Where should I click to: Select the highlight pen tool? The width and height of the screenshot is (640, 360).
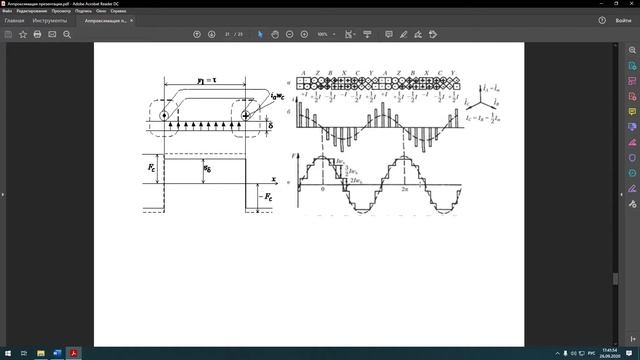[x=403, y=35]
